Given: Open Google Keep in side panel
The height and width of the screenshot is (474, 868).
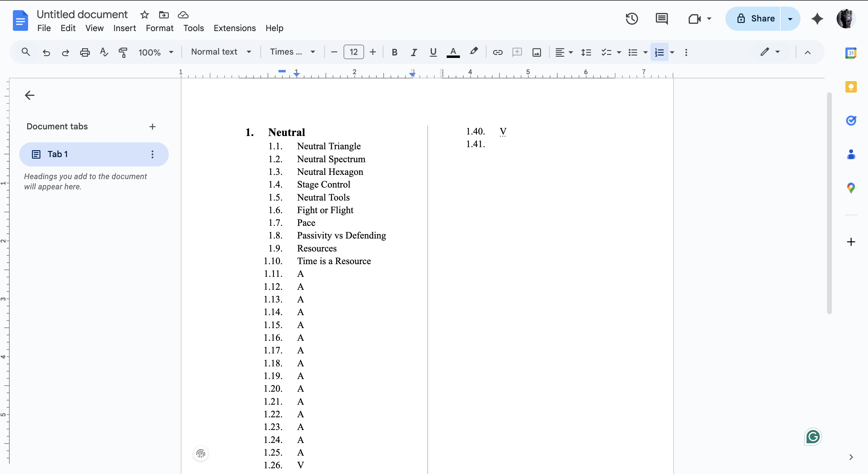Looking at the screenshot, I should coord(851,87).
